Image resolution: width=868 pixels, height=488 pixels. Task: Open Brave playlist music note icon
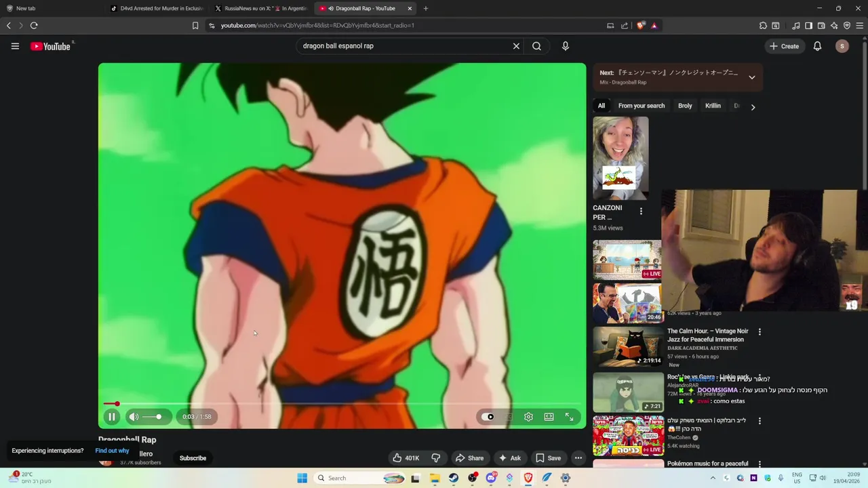click(x=796, y=26)
